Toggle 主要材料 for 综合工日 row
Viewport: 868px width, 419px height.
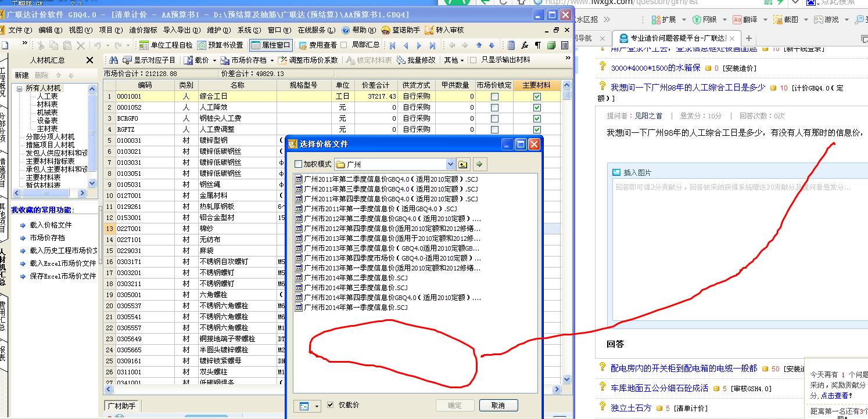[537, 96]
